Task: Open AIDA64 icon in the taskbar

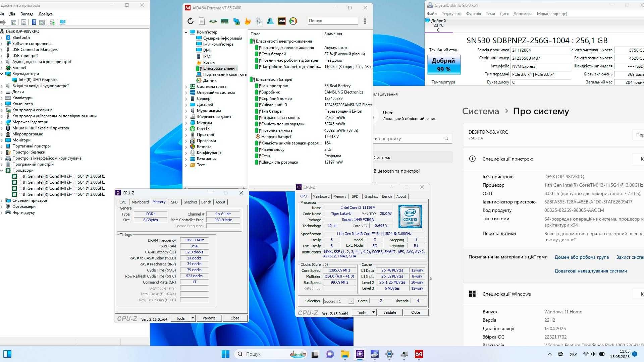Action: pos(419,354)
